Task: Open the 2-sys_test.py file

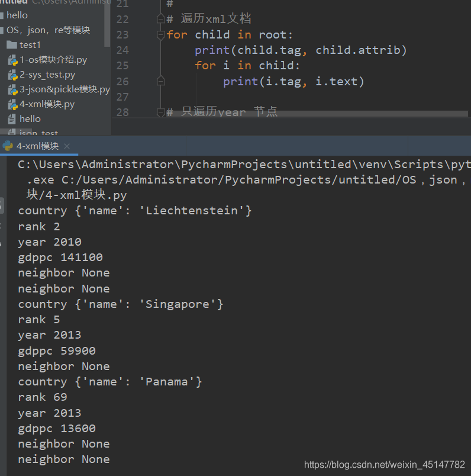Action: pos(47,75)
